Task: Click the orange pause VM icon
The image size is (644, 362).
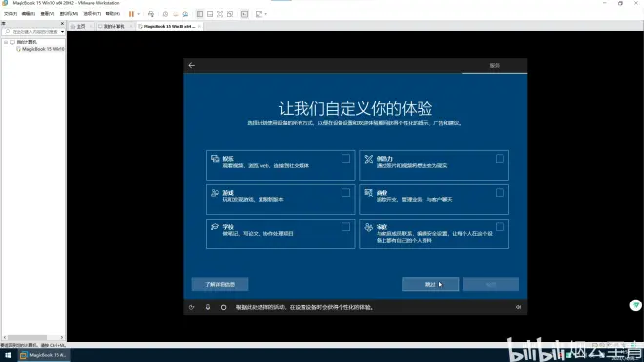Action: point(131,14)
